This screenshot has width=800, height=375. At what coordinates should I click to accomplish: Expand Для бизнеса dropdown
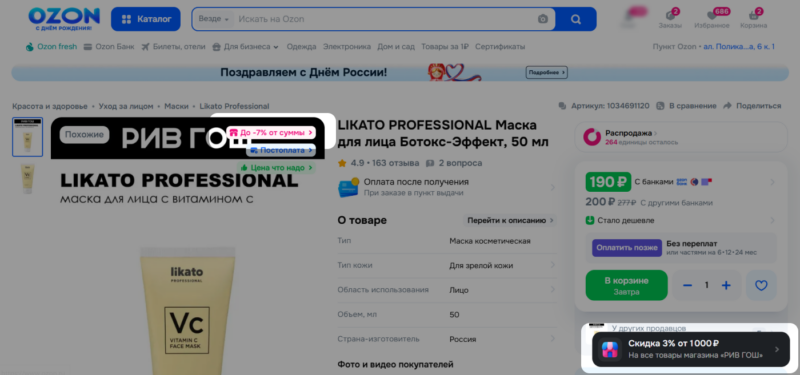coord(245,47)
